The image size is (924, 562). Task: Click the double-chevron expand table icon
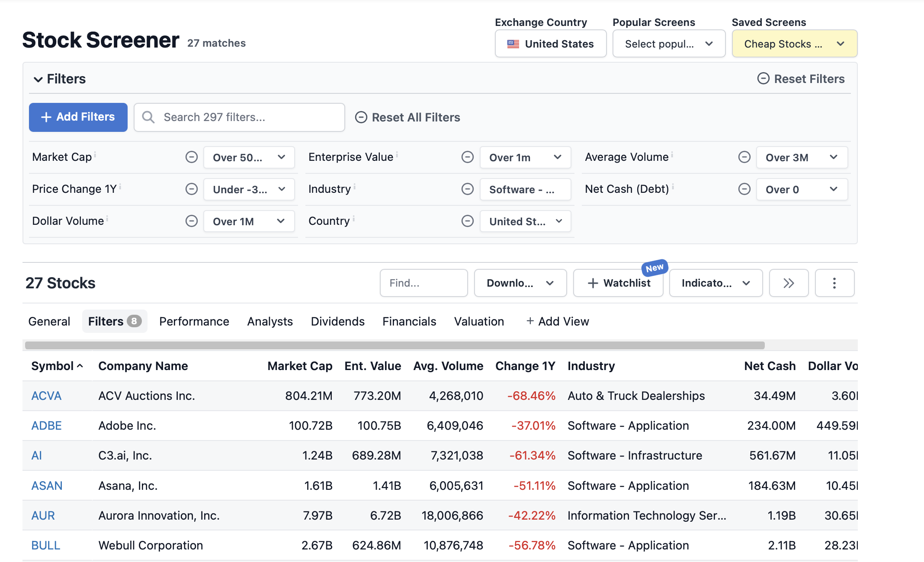tap(788, 283)
